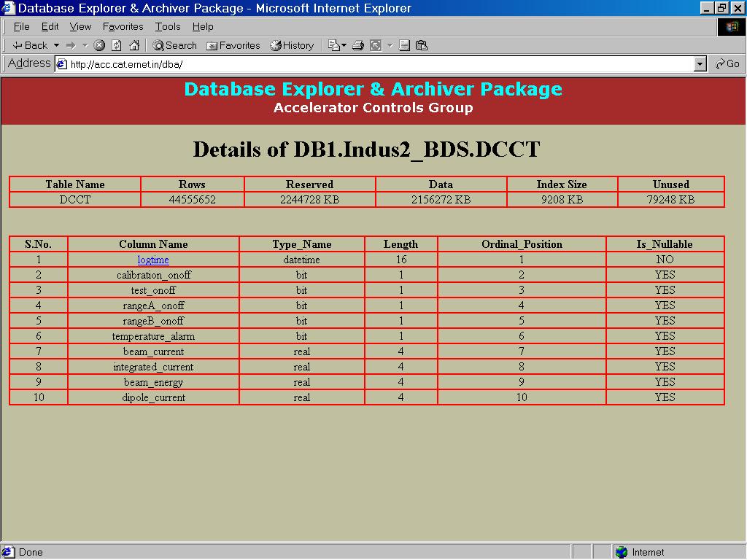Open the logtime column link
The image size is (747, 560).
153,260
